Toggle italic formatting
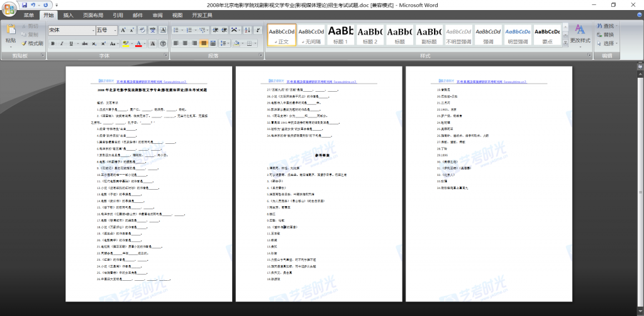Viewport: 644px width, 316px height. click(62, 43)
